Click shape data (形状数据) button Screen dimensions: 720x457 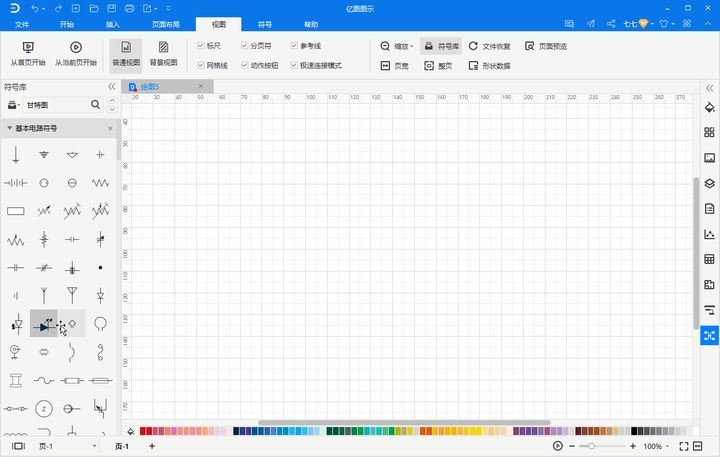[x=489, y=66]
